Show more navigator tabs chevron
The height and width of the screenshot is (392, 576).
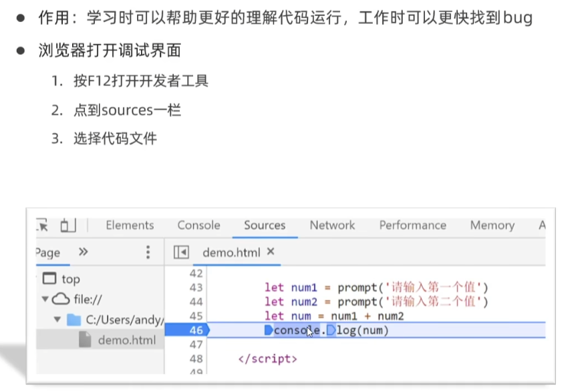84,252
